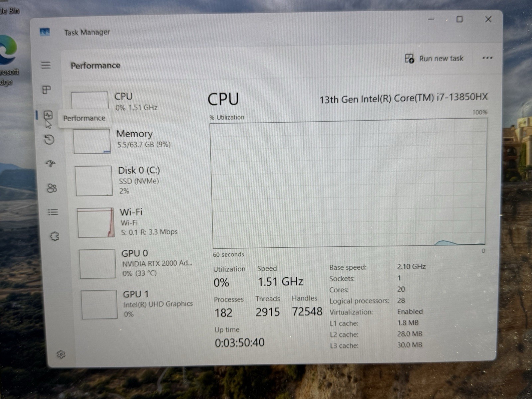
Task: Open the hamburger navigation menu
Action: click(46, 65)
